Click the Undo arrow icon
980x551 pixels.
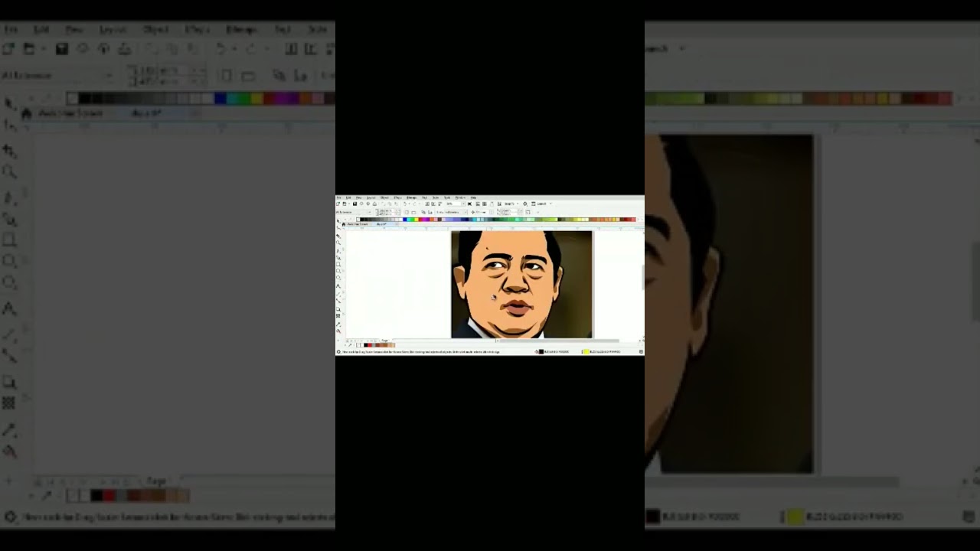[x=404, y=204]
